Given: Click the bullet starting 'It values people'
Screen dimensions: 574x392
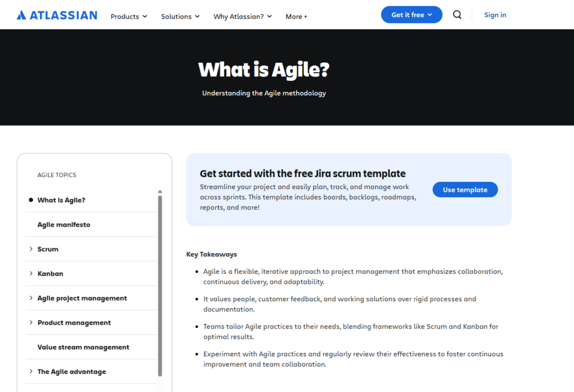Looking at the screenshot, I should tap(340, 304).
